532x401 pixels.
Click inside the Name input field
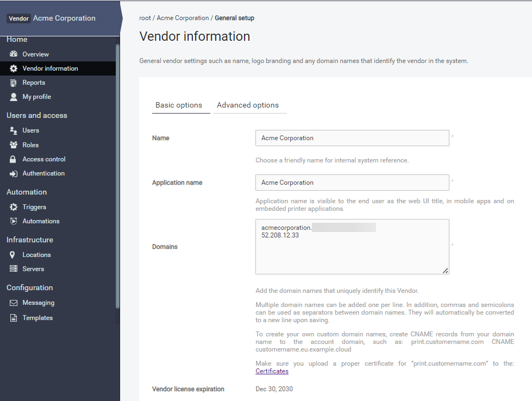352,138
